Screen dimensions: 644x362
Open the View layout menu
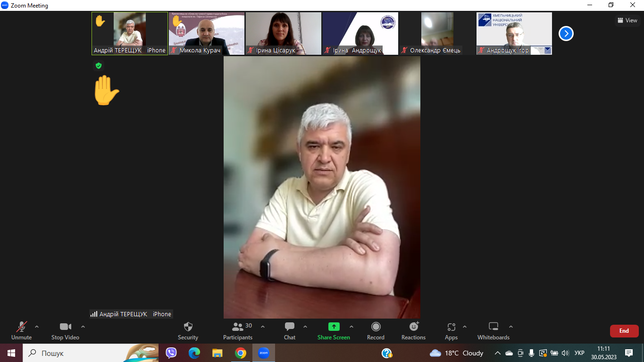point(627,20)
